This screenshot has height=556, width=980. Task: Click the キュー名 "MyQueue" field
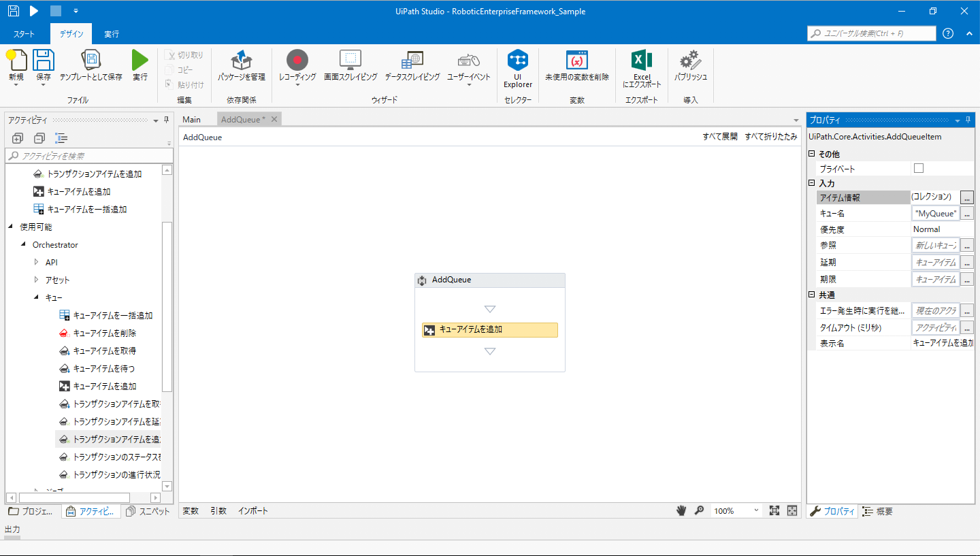pyautogui.click(x=936, y=213)
